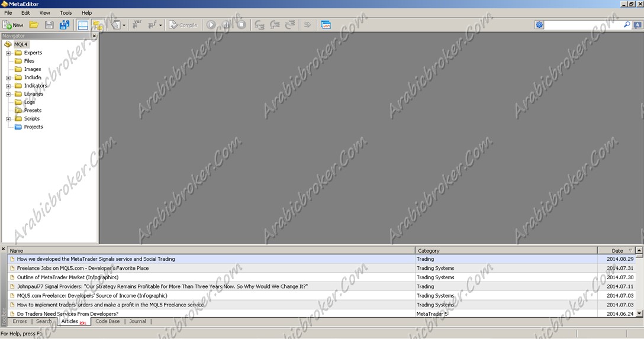Expand the Indicators folder
This screenshot has height=339, width=644.
tap(8, 86)
